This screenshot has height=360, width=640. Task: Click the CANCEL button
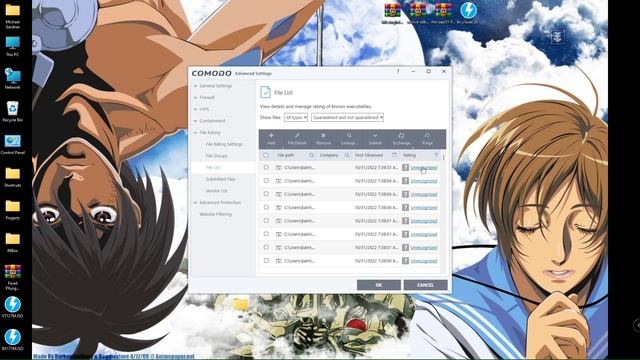(x=425, y=285)
